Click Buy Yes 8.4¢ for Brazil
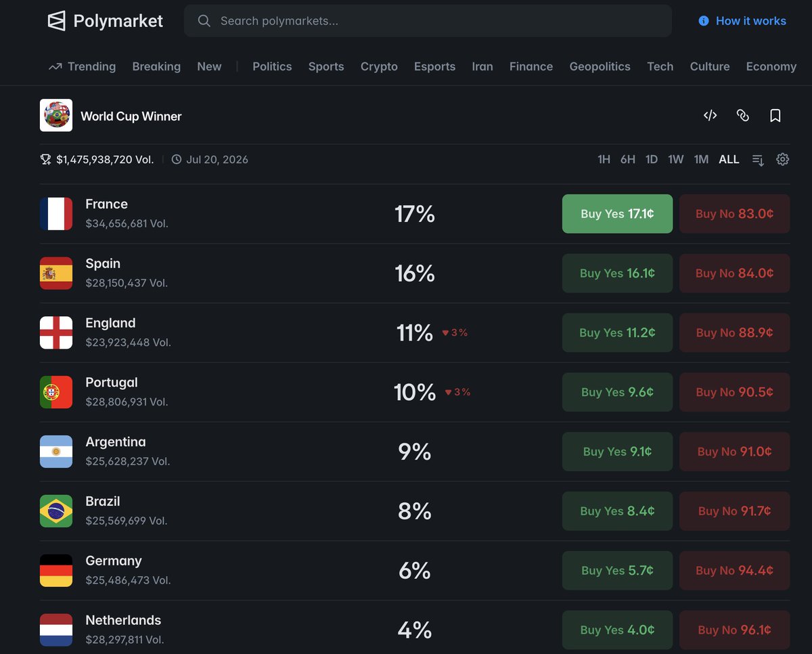 tap(617, 511)
